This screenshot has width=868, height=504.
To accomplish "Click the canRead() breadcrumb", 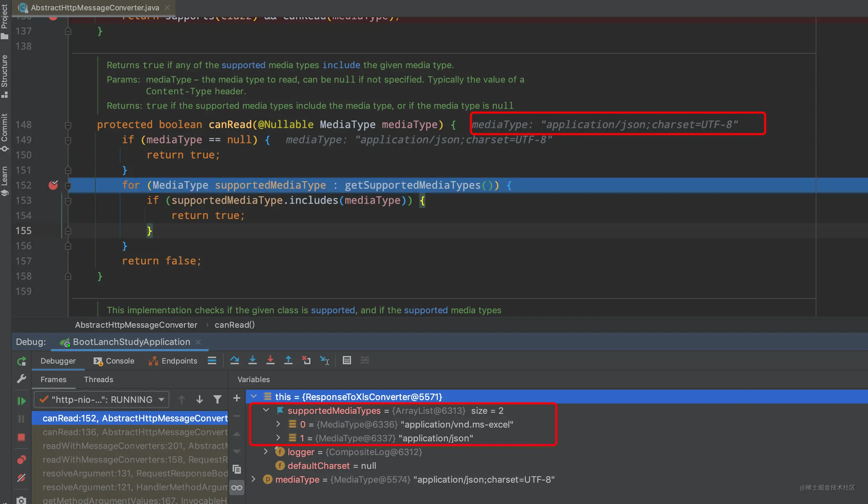I will (235, 325).
